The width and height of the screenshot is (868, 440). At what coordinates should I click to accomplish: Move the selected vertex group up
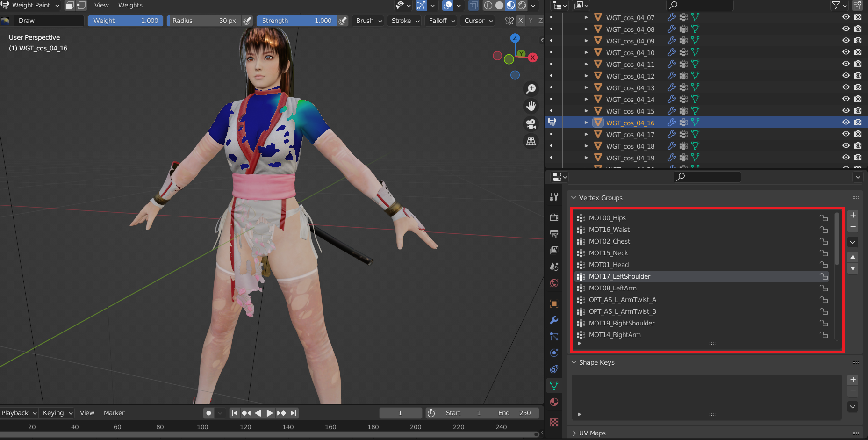853,257
